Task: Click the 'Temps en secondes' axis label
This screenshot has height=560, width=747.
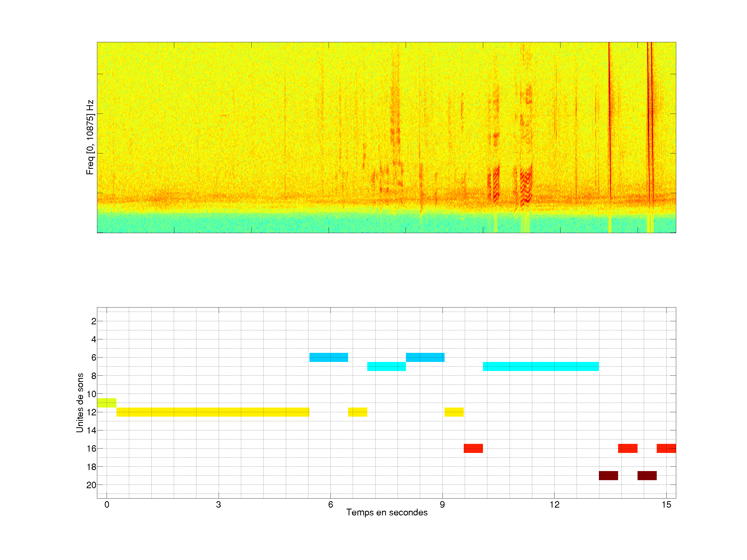Action: coord(387,512)
